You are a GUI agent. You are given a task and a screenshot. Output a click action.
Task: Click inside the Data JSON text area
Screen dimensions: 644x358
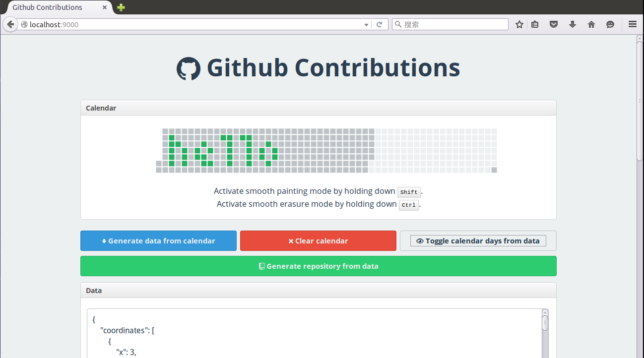pyautogui.click(x=314, y=333)
